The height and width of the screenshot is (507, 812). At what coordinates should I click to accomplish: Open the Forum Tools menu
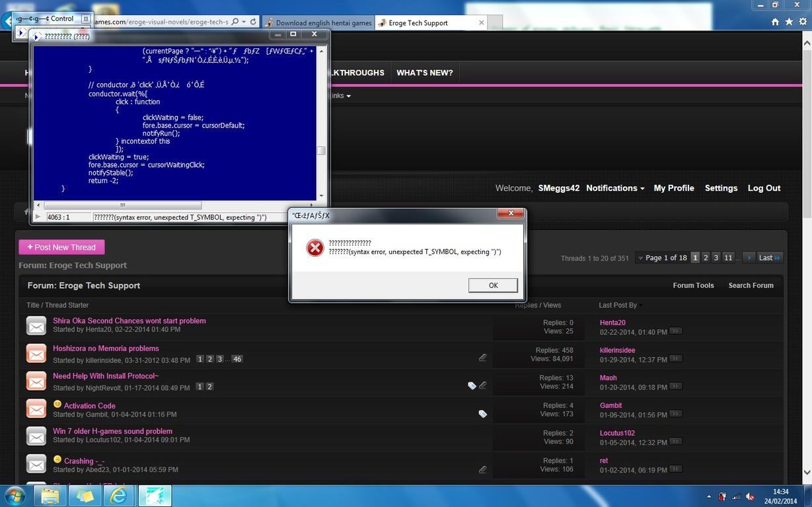[693, 285]
